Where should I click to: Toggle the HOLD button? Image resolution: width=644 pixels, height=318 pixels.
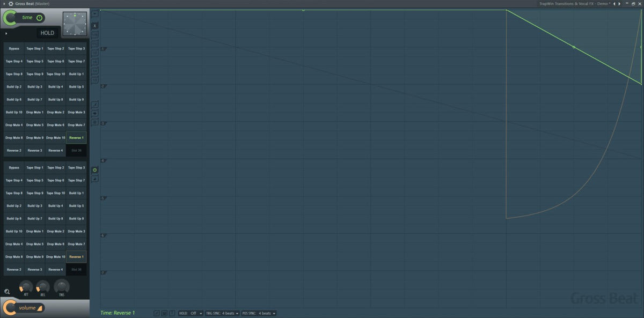(x=47, y=33)
